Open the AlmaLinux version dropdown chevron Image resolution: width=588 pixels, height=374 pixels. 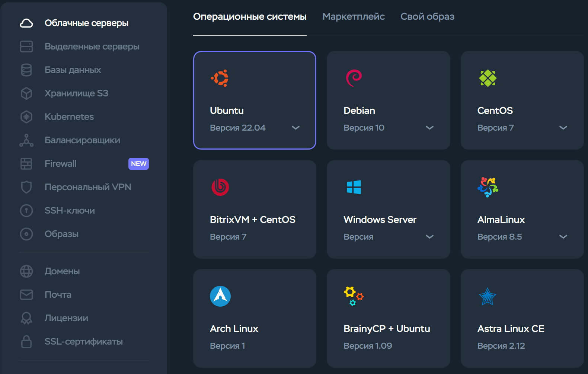(x=563, y=237)
